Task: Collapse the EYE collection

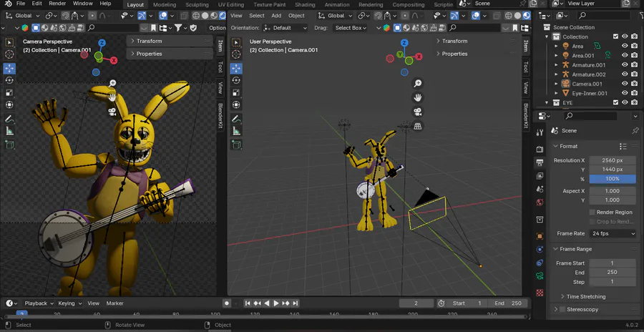Action: point(547,103)
